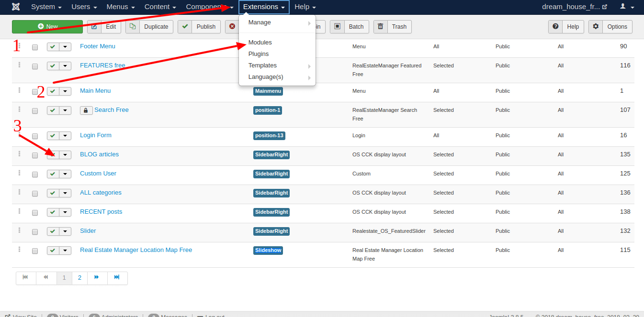Click the Mainmenu position label
644x317 pixels.
pos(268,91)
